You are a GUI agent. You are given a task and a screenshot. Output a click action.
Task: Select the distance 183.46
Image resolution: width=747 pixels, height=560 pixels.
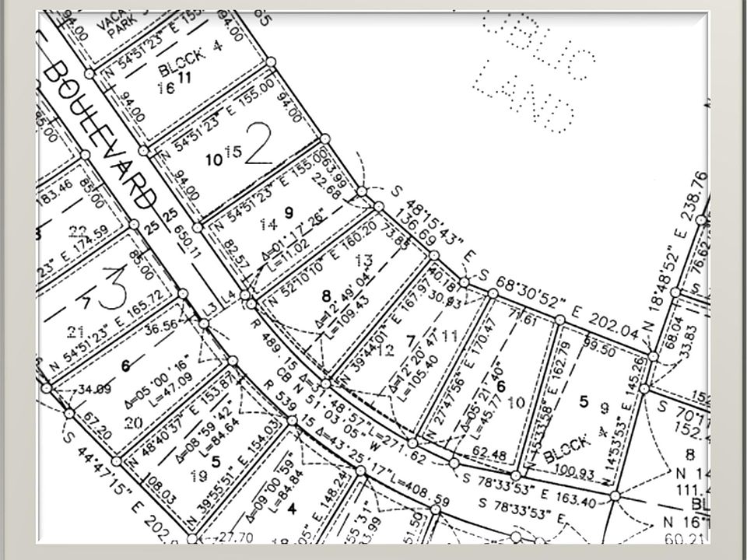tap(55, 194)
